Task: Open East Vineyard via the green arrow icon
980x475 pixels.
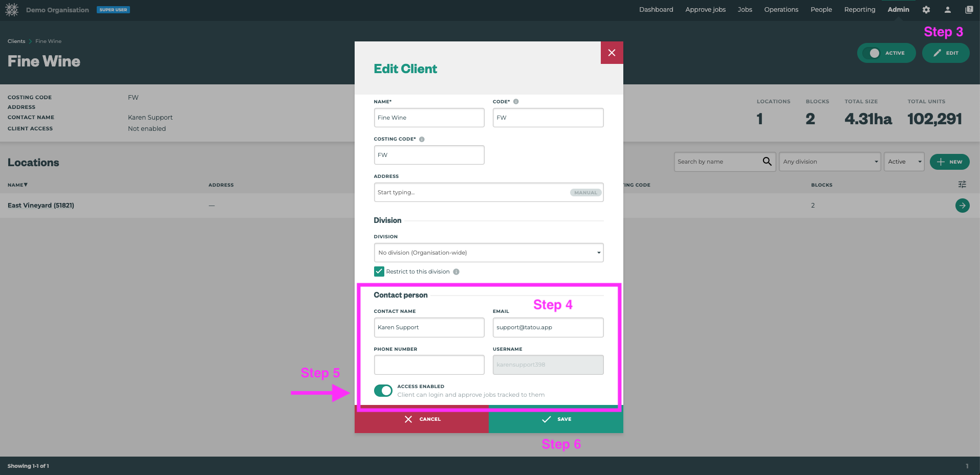Action: pos(962,205)
